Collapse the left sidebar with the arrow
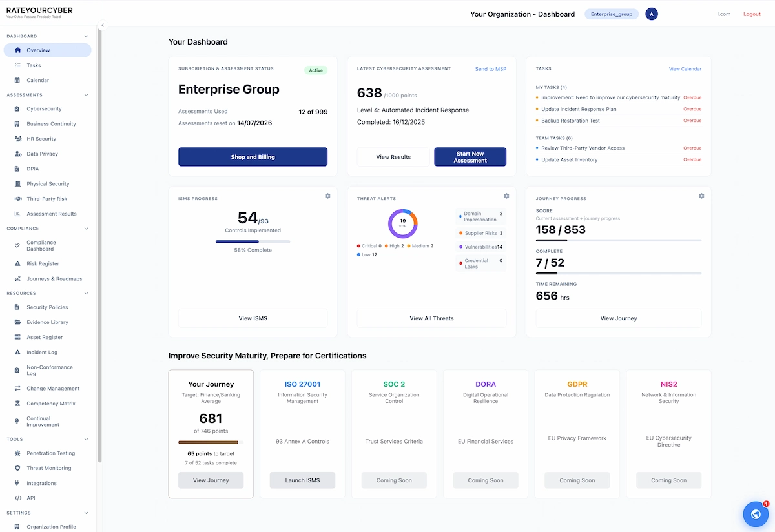The width and height of the screenshot is (775, 532). [x=101, y=25]
